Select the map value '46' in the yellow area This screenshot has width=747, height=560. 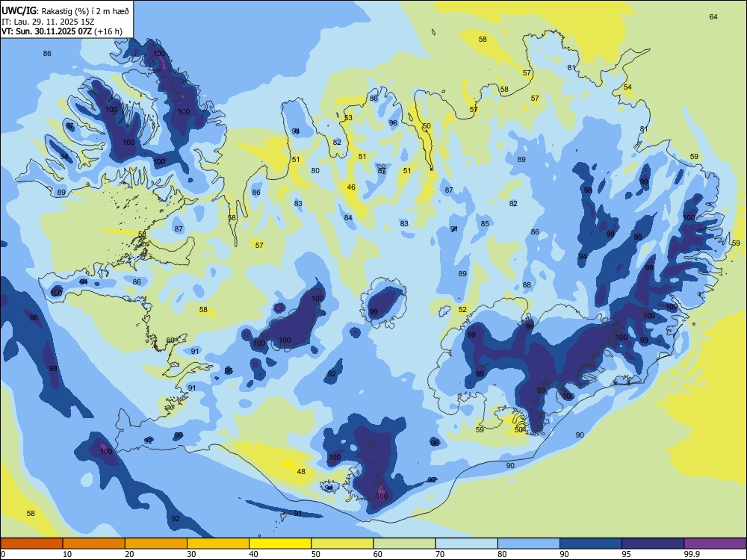coord(351,187)
